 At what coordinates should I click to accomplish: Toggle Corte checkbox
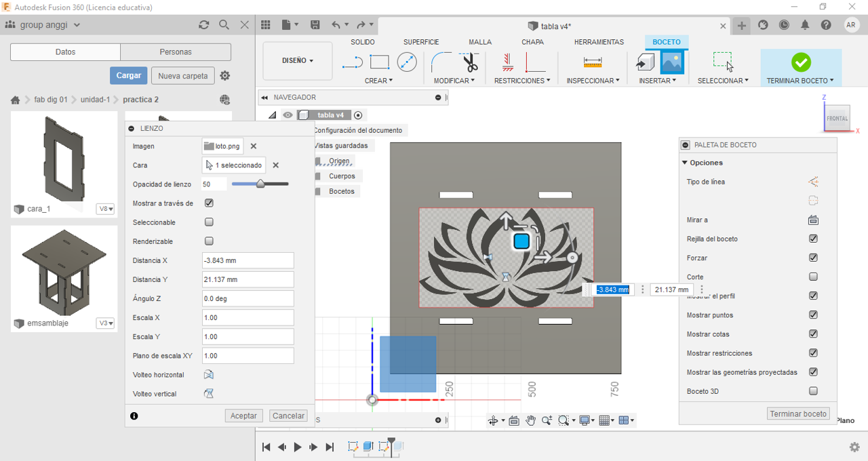[x=813, y=277]
